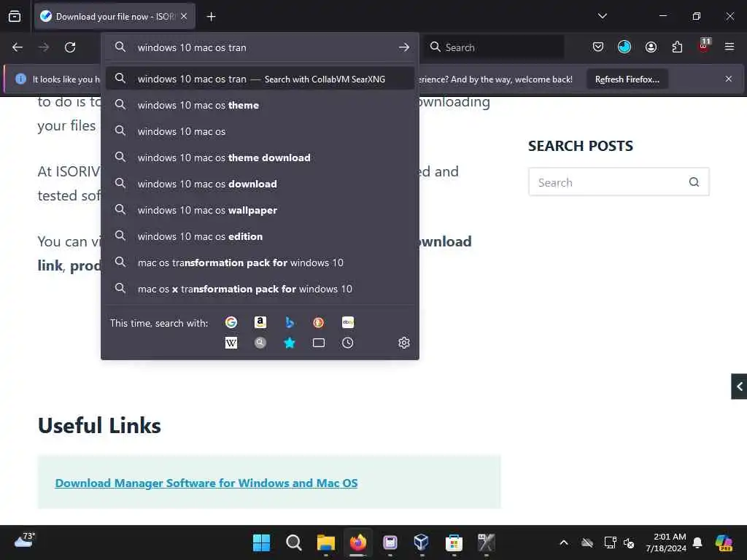The width and height of the screenshot is (747, 560).
Task: Open the blue circular extension icon
Action: tap(624, 47)
